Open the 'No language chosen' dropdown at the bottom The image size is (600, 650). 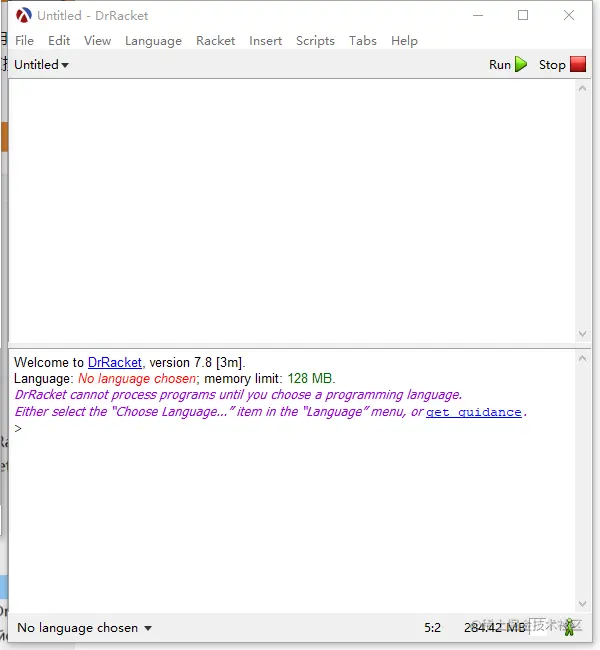point(84,628)
